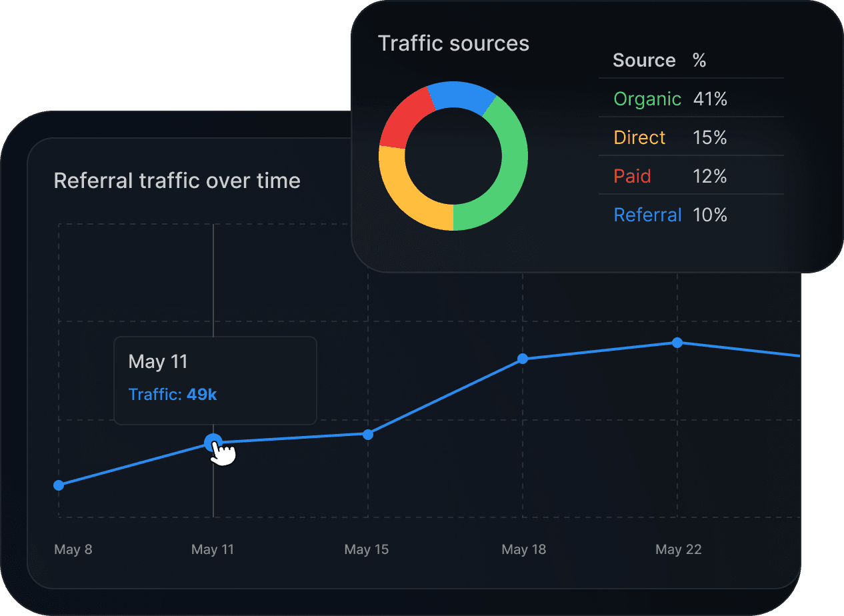Expand the Traffic sources panel header
Viewport: 844px width, 616px height.
coord(453,43)
